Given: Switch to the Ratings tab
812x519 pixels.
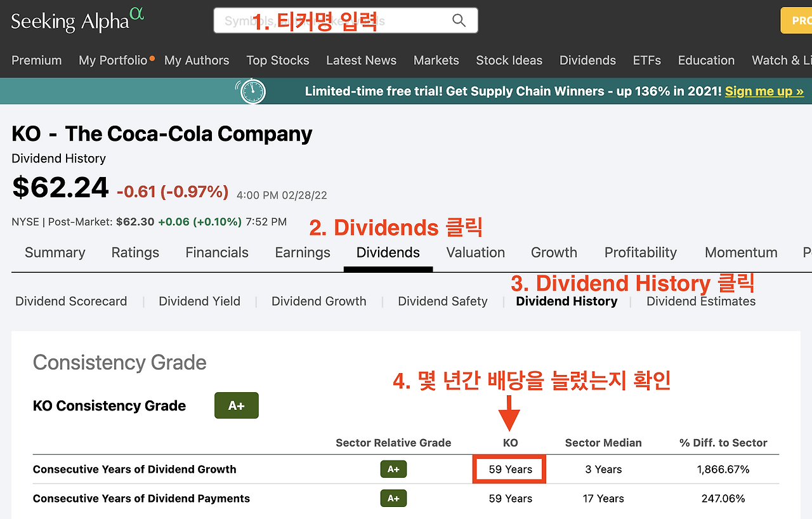Looking at the screenshot, I should tap(135, 253).
